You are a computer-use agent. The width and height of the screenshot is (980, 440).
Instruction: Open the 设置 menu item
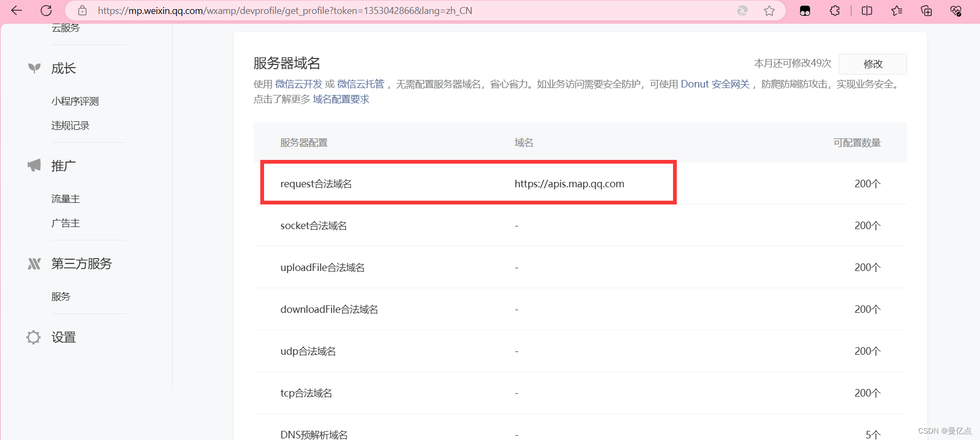point(63,338)
